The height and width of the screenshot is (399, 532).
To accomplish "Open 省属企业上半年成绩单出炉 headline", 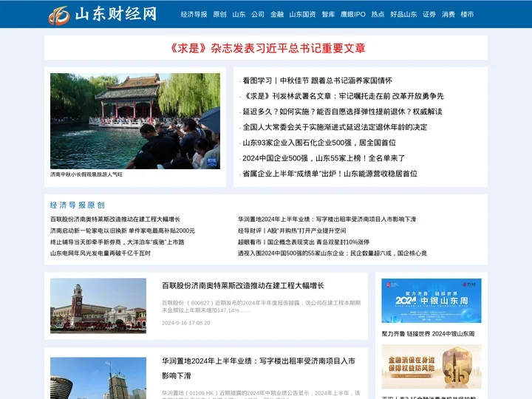I will (330, 174).
